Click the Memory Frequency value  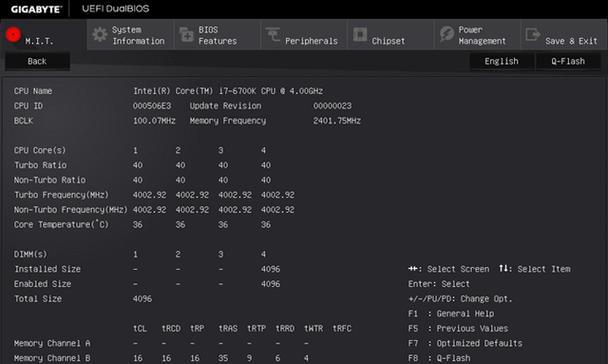pos(337,121)
